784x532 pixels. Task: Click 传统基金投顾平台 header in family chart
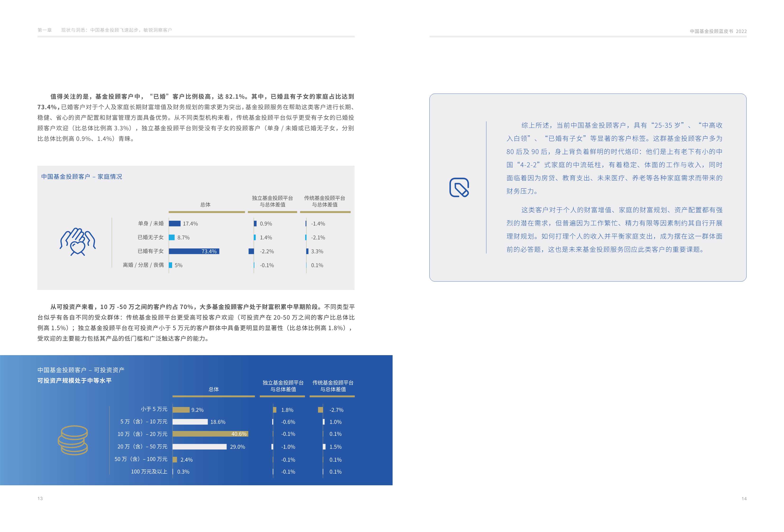pyautogui.click(x=325, y=201)
